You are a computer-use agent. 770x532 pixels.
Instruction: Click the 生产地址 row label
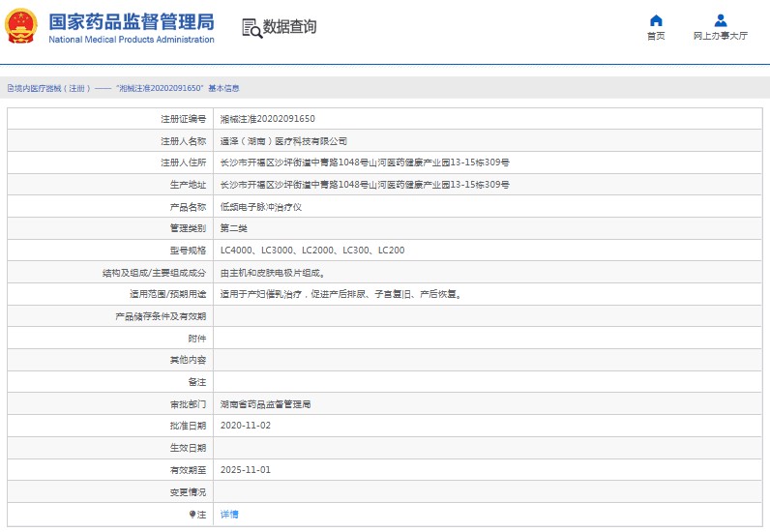tap(188, 185)
